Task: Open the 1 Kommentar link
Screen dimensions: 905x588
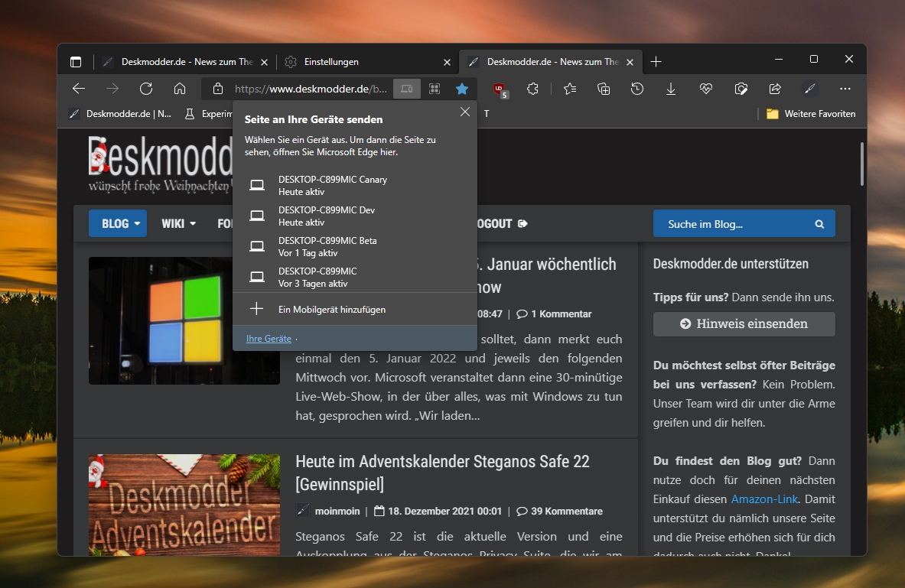Action: click(x=554, y=314)
